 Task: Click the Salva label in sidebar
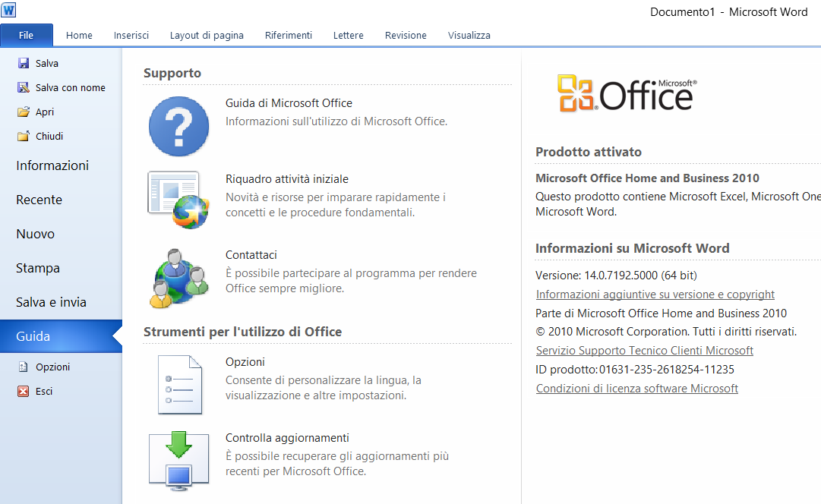(x=47, y=63)
